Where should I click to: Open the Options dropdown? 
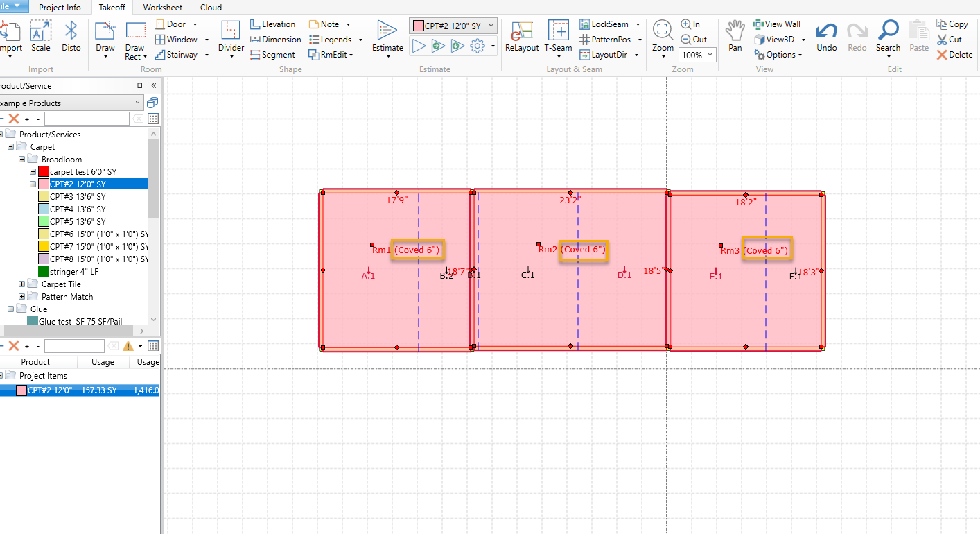coord(800,55)
